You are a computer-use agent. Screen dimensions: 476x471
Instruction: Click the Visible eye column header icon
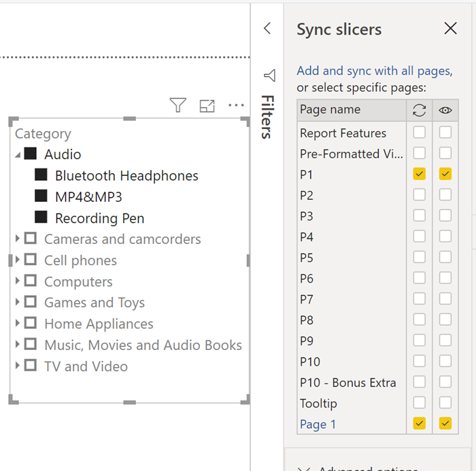pos(445,110)
